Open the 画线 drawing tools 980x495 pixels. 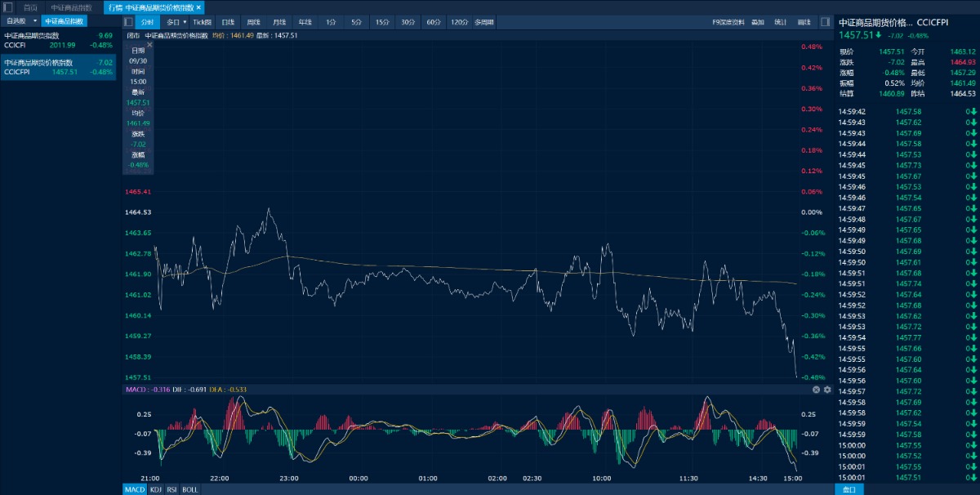[804, 22]
